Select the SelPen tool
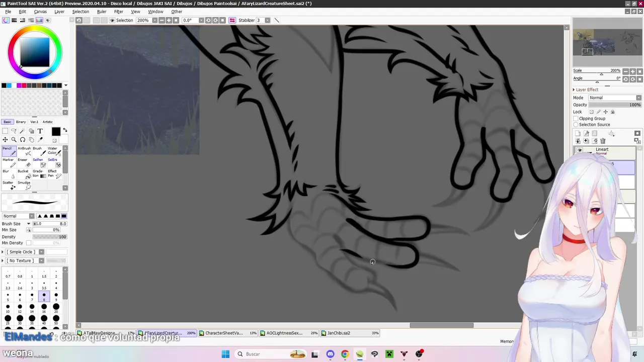644x362 pixels. point(39,162)
